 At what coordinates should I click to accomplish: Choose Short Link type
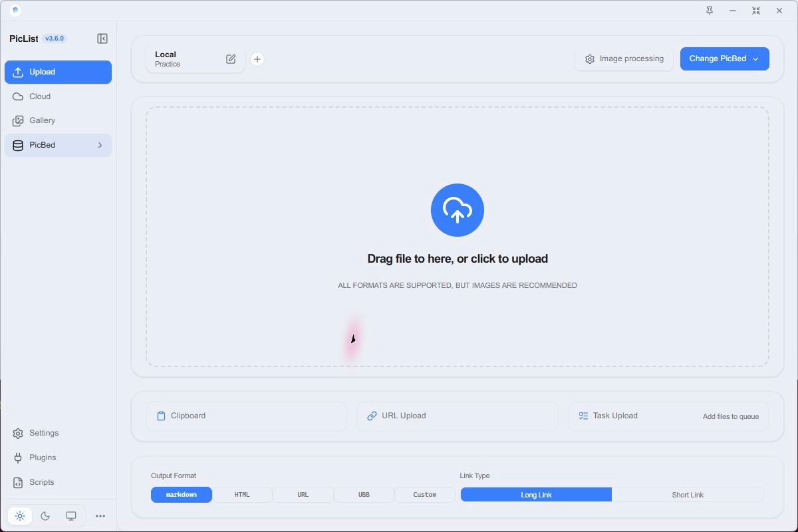(x=688, y=495)
